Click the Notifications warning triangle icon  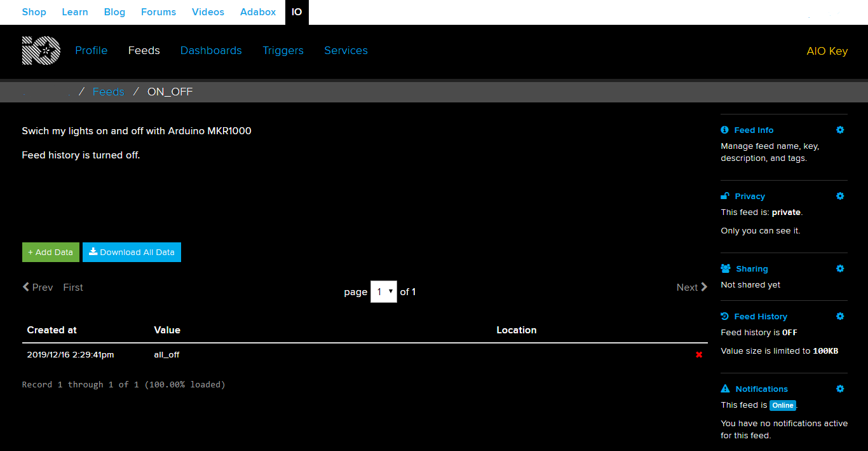tap(726, 389)
